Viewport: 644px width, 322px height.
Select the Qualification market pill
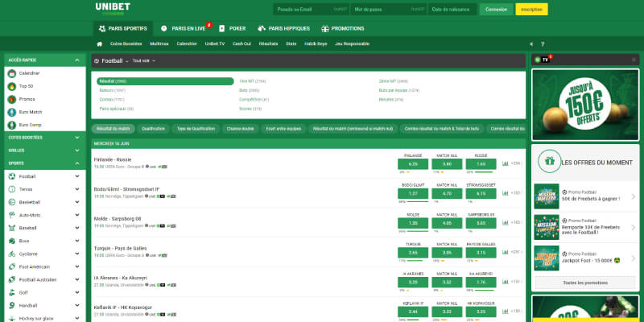(153, 129)
